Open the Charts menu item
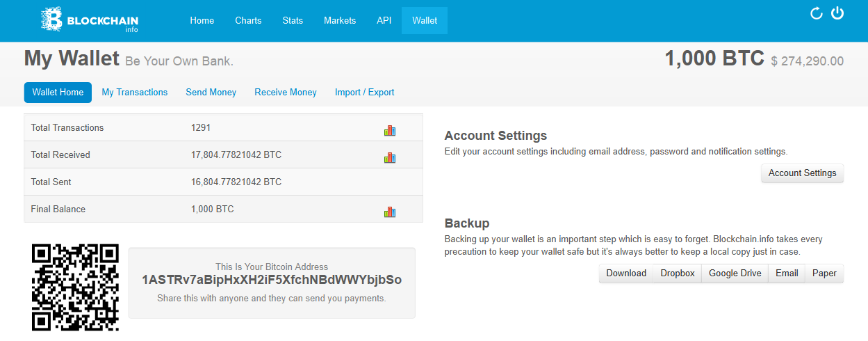This screenshot has height=341, width=868. tap(248, 20)
